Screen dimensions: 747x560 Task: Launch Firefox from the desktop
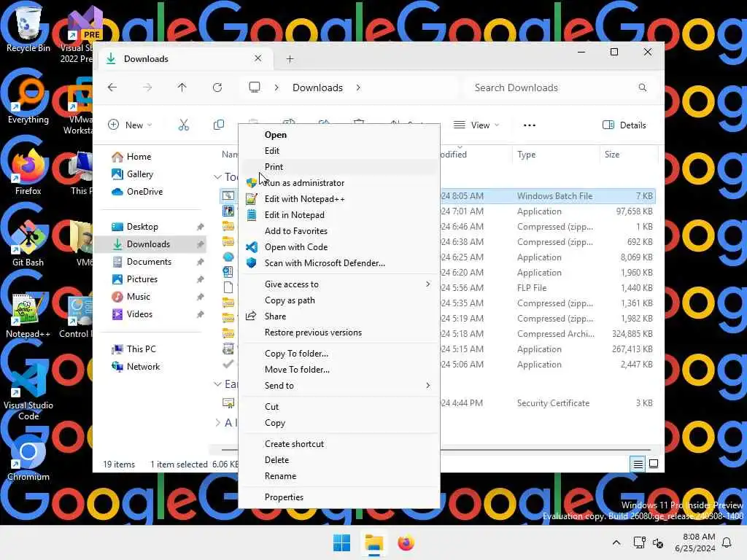28,172
